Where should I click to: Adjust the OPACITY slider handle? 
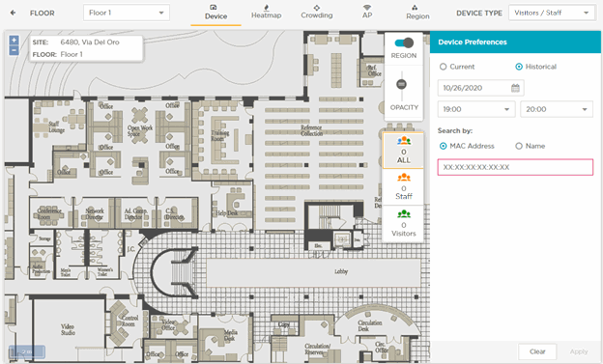(401, 84)
